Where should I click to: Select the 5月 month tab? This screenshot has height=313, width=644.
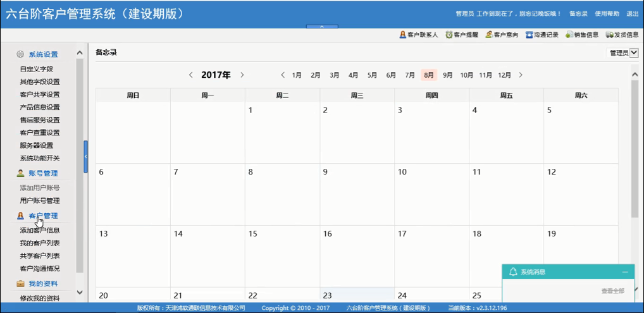[x=373, y=75]
